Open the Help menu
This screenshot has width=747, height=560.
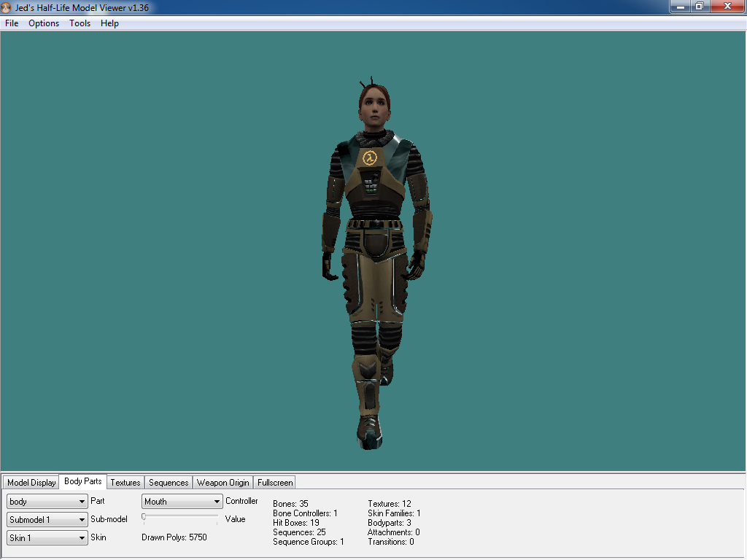(109, 23)
